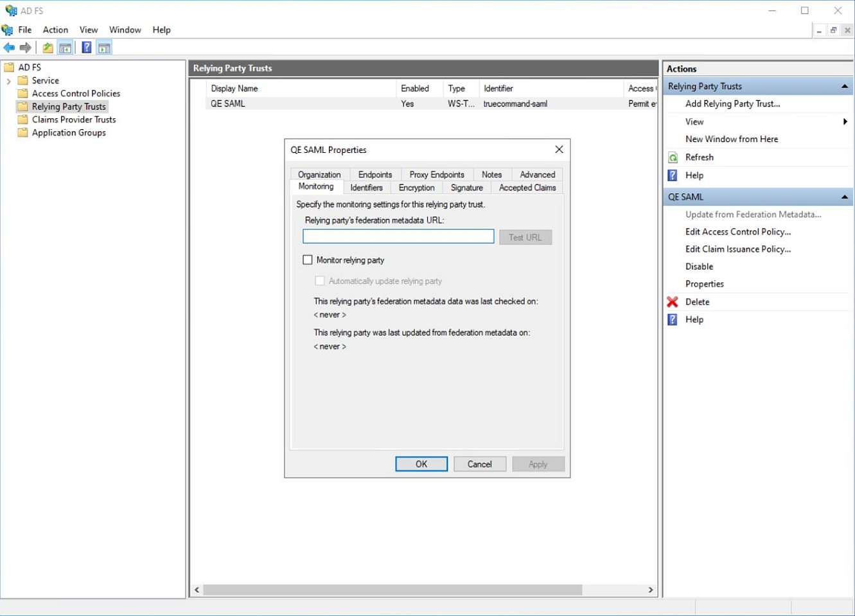Click the Up One Level folder icon
The image size is (855, 616).
click(48, 48)
